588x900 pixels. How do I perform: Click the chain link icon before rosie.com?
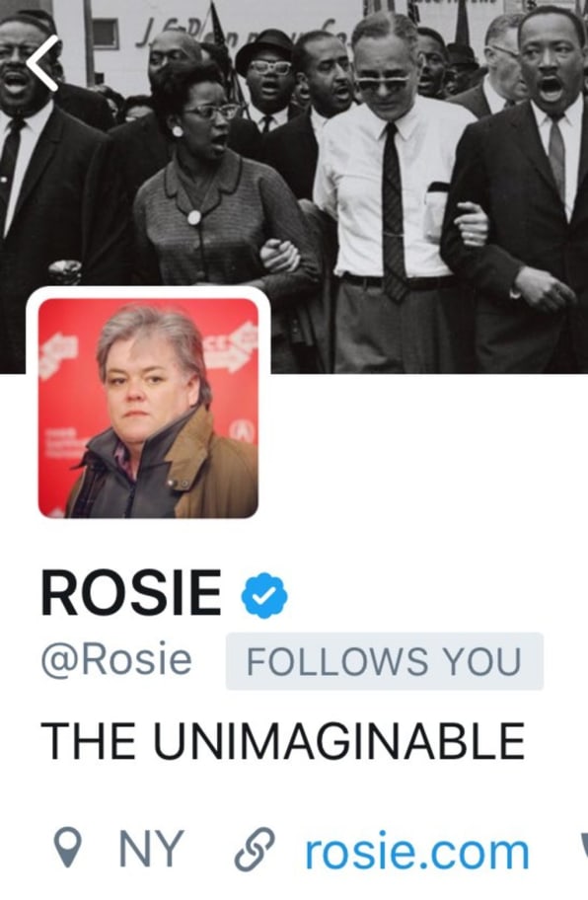click(255, 850)
